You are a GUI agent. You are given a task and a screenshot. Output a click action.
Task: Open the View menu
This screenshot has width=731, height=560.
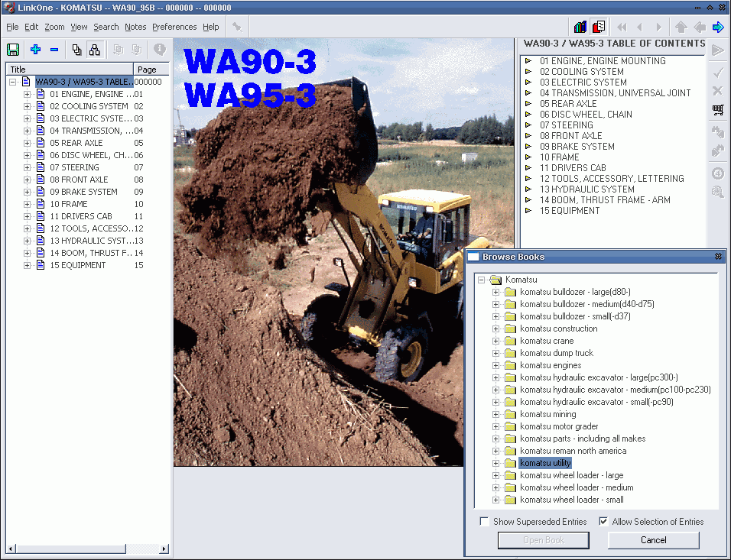pos(79,27)
